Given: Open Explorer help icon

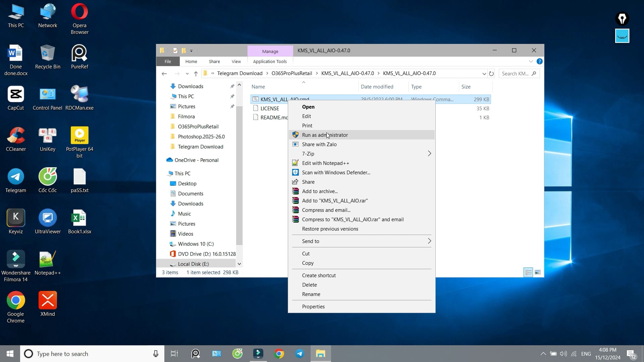Looking at the screenshot, I should [x=539, y=61].
